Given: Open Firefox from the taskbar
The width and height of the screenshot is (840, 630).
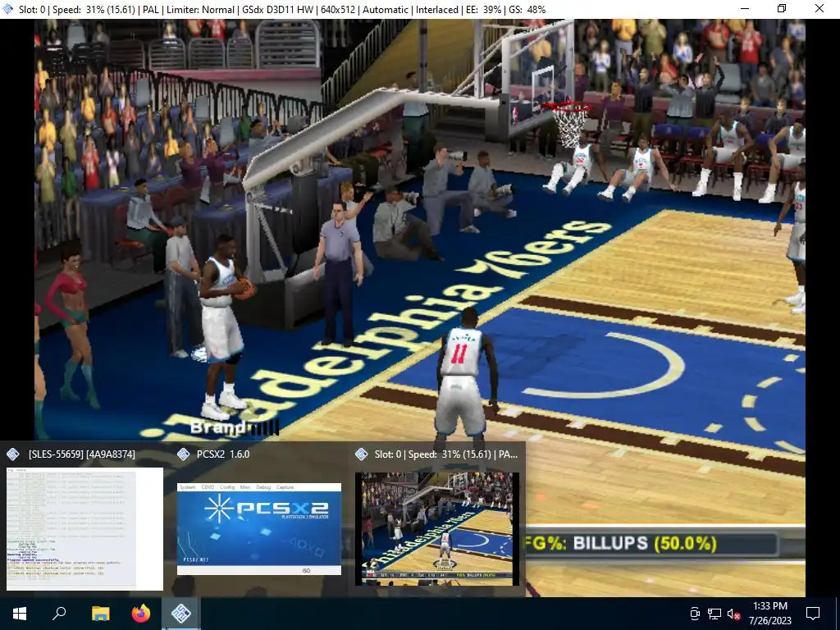Looking at the screenshot, I should [141, 614].
